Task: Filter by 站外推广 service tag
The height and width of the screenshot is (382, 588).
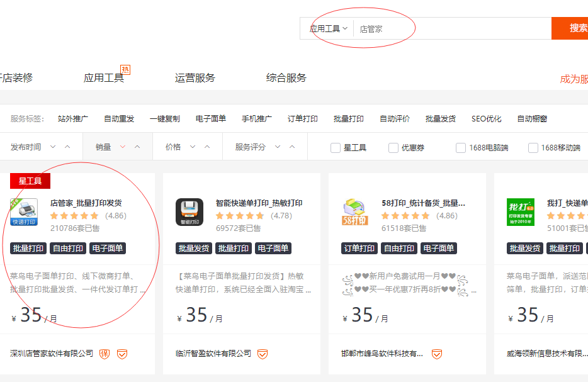Action: (x=73, y=119)
